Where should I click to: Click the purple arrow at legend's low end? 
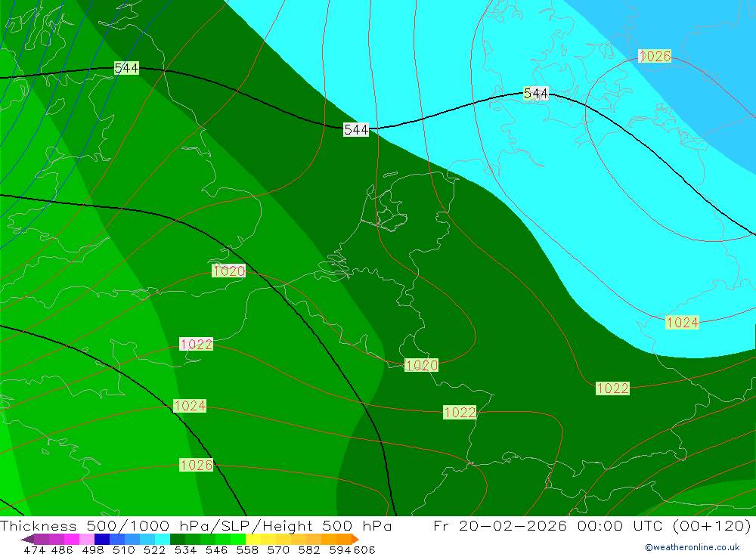(x=27, y=539)
